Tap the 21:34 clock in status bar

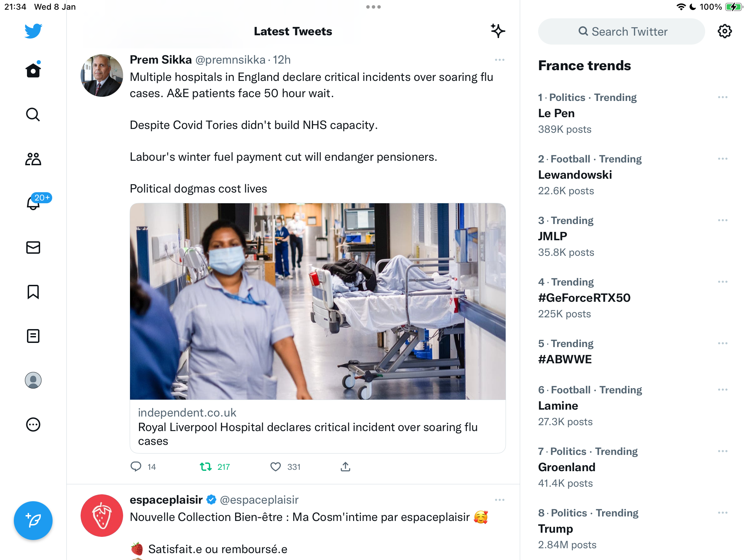pyautogui.click(x=15, y=7)
